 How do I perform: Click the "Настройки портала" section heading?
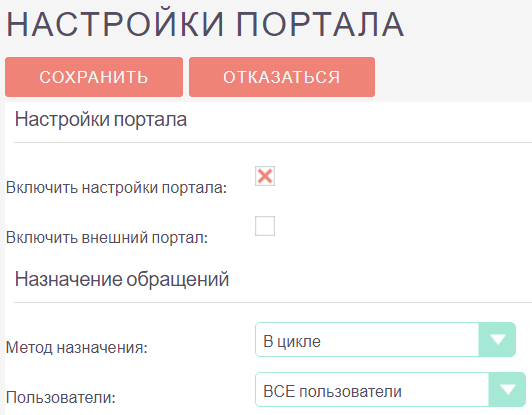pyautogui.click(x=101, y=119)
